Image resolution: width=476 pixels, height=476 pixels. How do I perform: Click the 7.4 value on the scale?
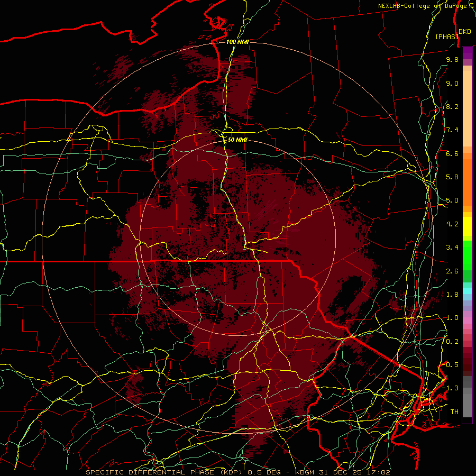(452, 130)
